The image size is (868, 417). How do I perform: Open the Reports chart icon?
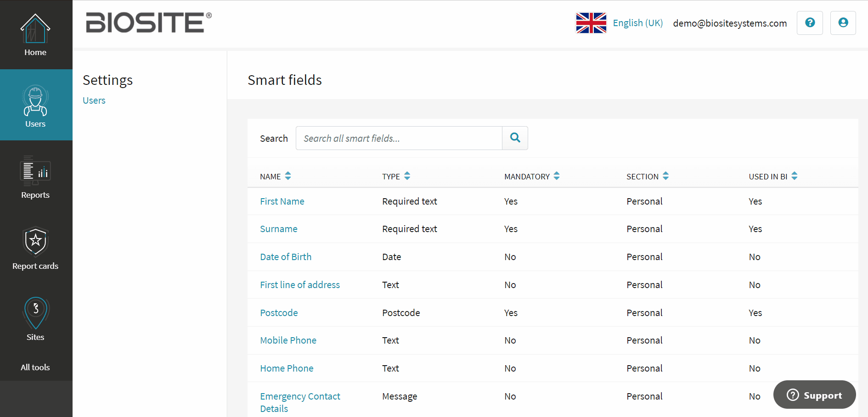coord(35,171)
